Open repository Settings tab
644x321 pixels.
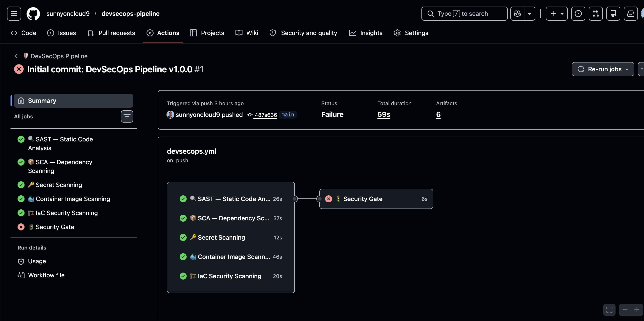tap(411, 33)
